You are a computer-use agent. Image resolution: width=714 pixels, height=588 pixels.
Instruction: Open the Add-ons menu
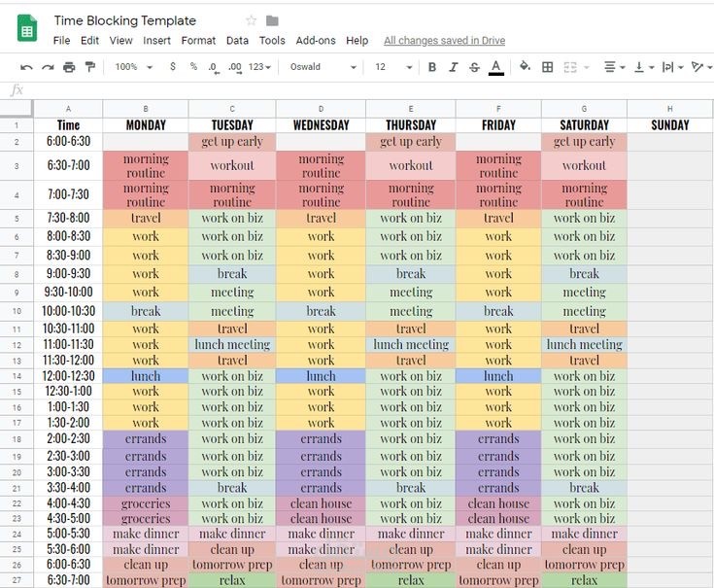[x=316, y=41]
